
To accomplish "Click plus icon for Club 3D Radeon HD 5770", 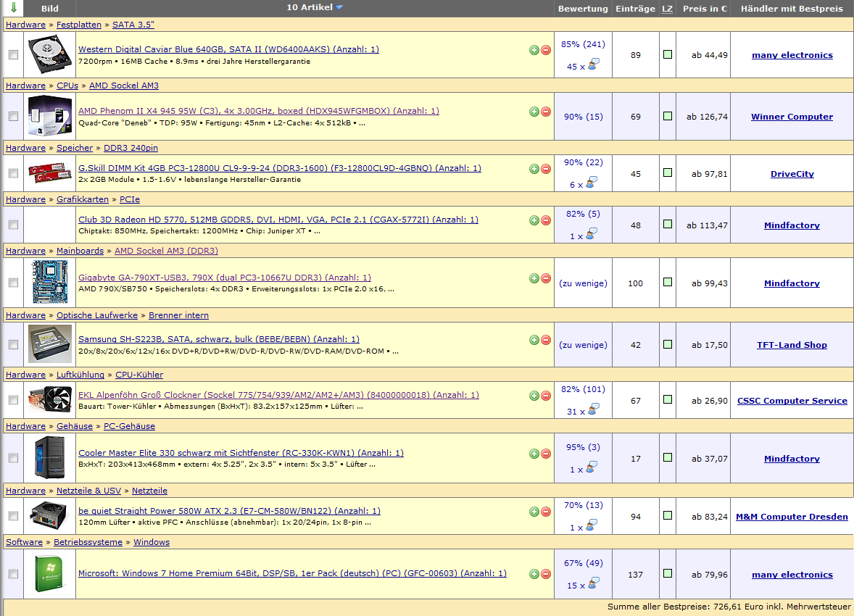I will point(534,220).
